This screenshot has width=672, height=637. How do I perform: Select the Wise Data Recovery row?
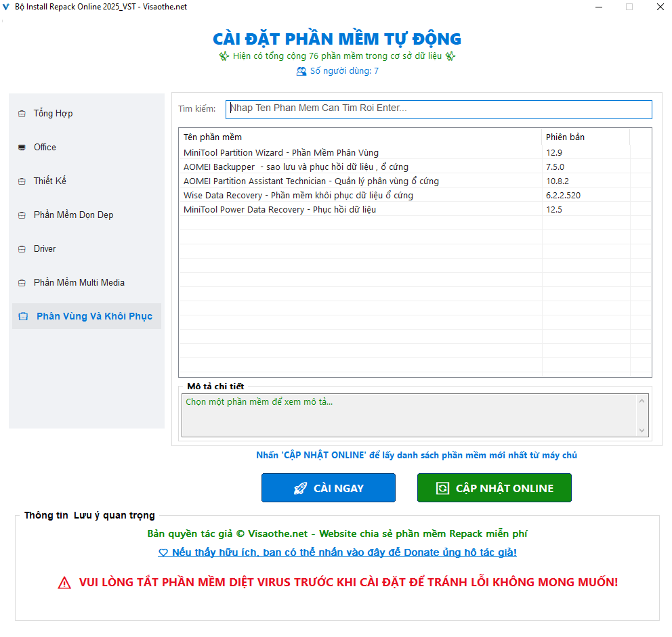coord(415,195)
